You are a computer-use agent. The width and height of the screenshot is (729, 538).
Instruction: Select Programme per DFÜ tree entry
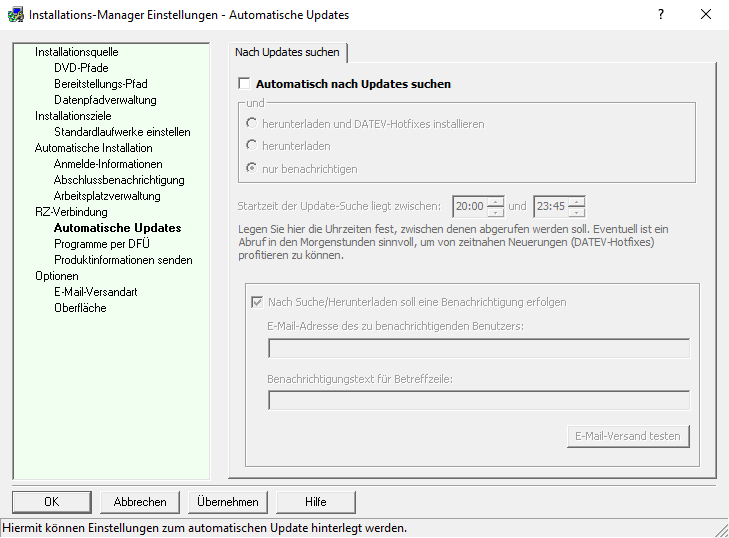102,244
